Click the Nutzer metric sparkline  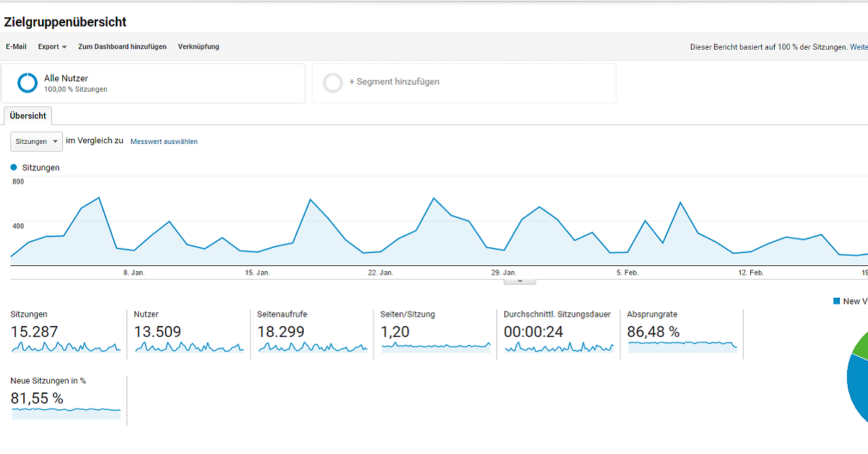(x=187, y=347)
